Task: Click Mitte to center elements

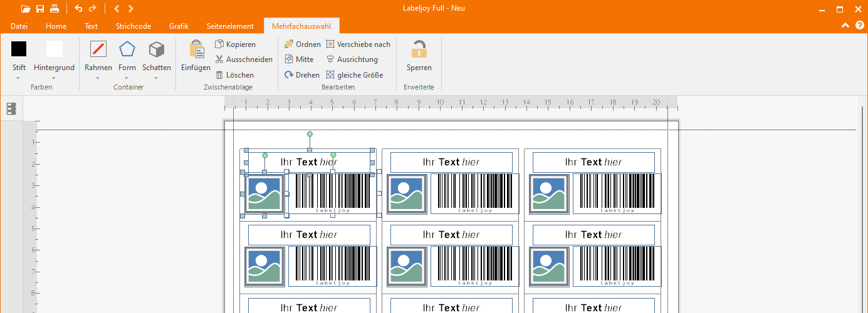Action: 299,59
